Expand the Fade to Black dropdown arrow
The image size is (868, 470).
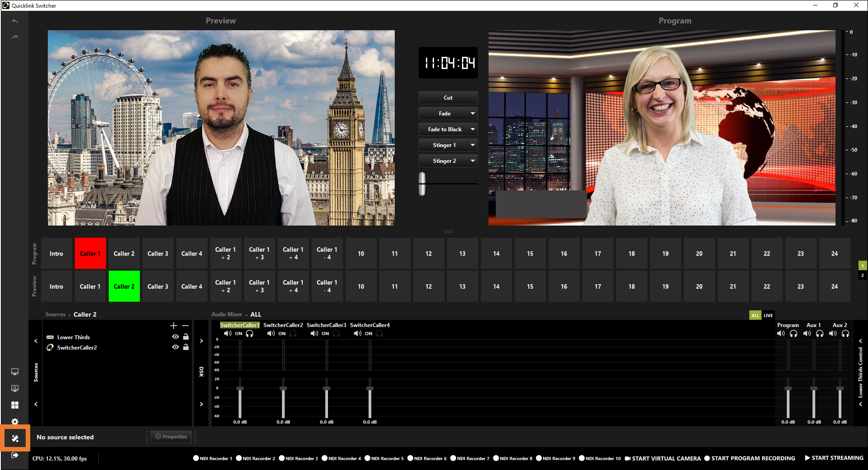click(472, 129)
